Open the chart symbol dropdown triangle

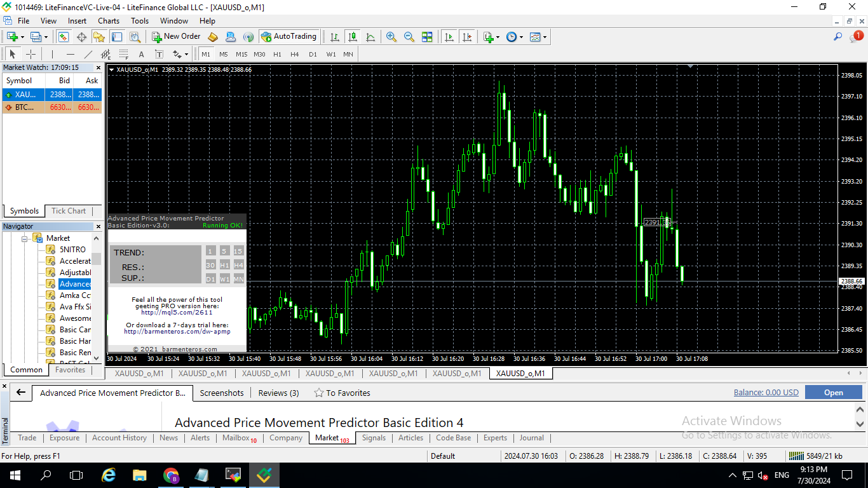point(111,69)
